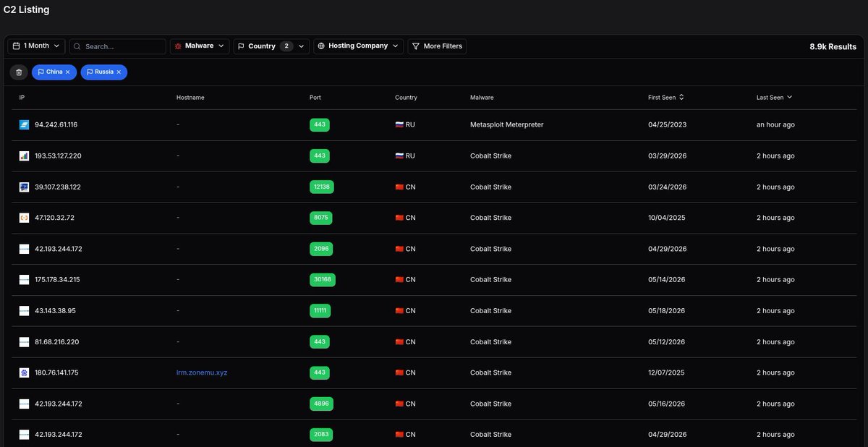Screen dimensions: 868x447
Task: Click the First Seen date 12/07/2025
Action: [666, 372]
